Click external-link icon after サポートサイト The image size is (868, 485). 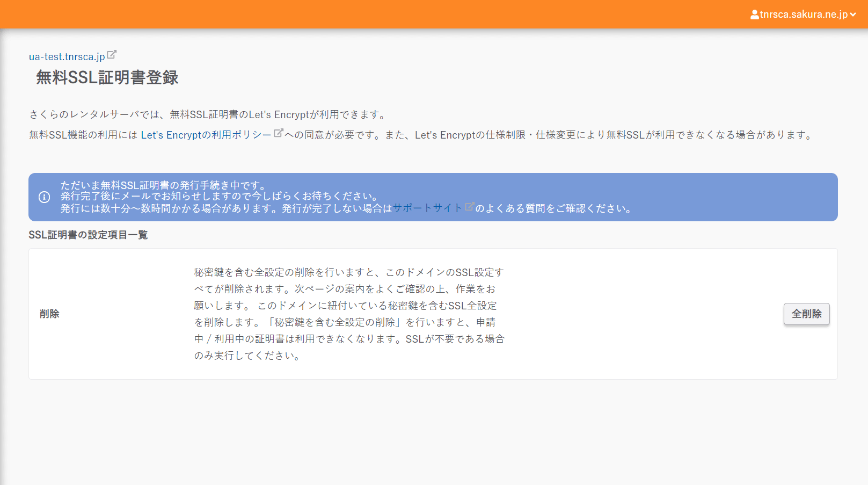pyautogui.click(x=469, y=206)
